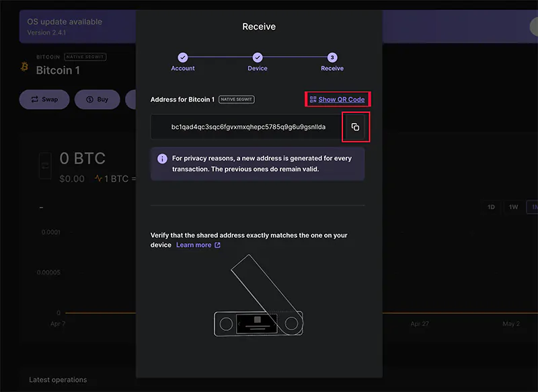Select the 1D chart range

tap(491, 207)
